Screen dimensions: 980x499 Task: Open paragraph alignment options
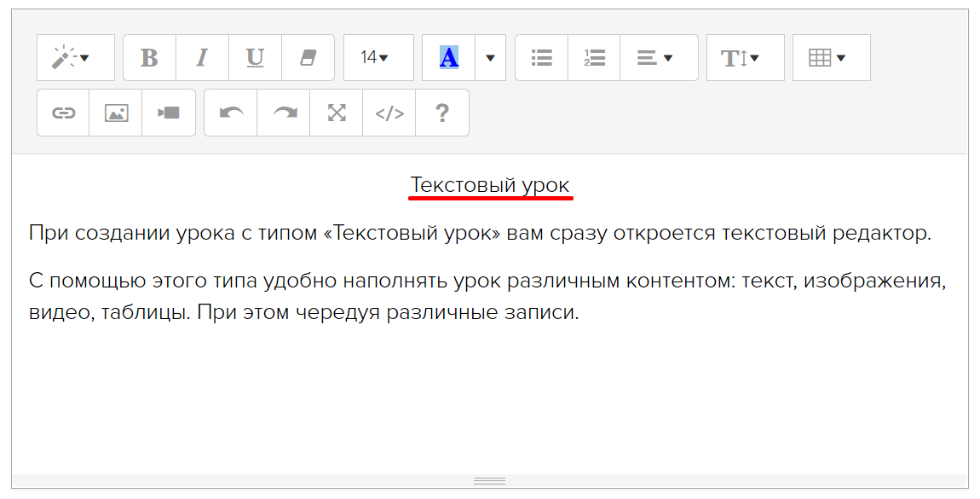658,58
